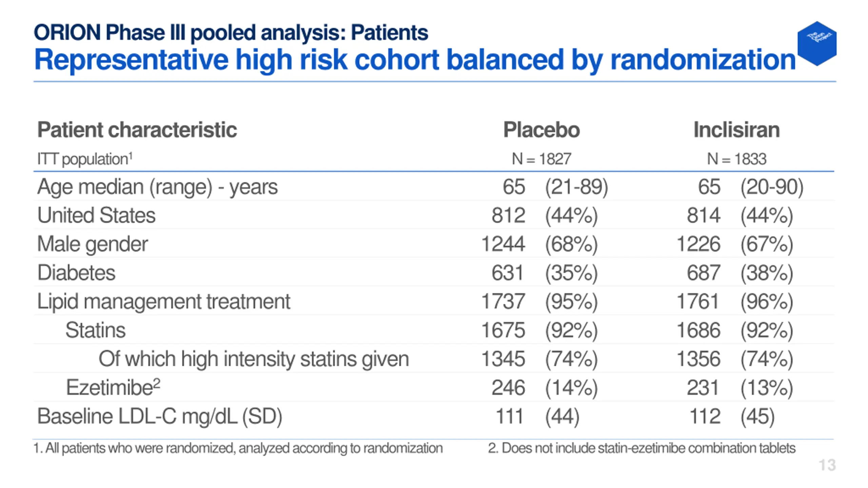Select the 'Patient characteristic' column header
The height and width of the screenshot is (488, 868).
click(x=137, y=130)
